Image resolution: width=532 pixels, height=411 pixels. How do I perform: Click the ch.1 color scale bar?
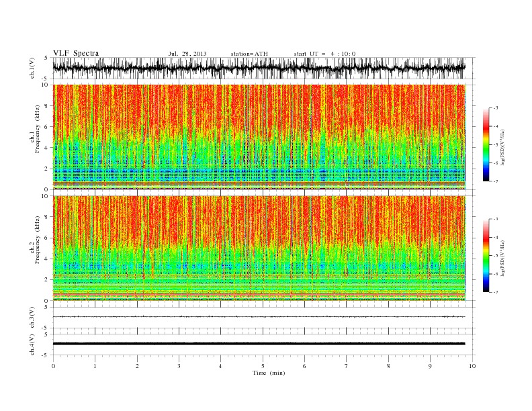coord(486,144)
